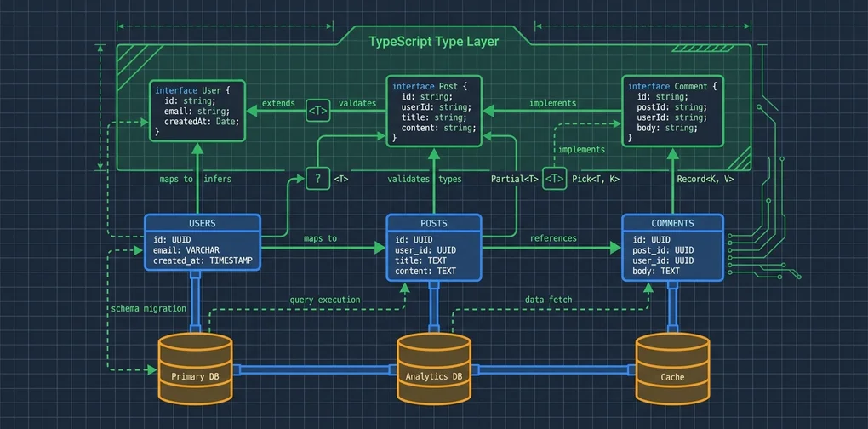Click user_id: UUID row in COMMENTS table
This screenshot has height=429, width=868.
click(x=663, y=260)
